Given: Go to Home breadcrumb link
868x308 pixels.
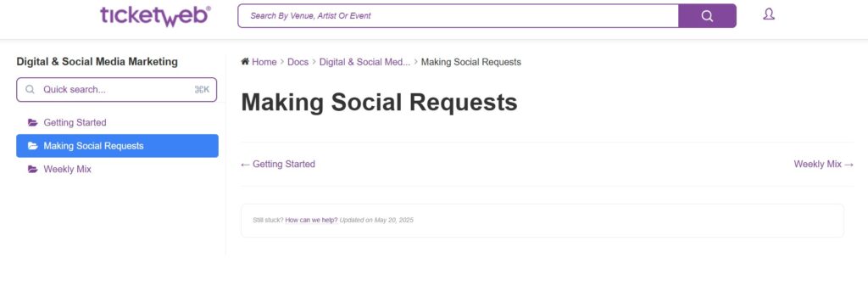Looking at the screenshot, I should (x=264, y=62).
